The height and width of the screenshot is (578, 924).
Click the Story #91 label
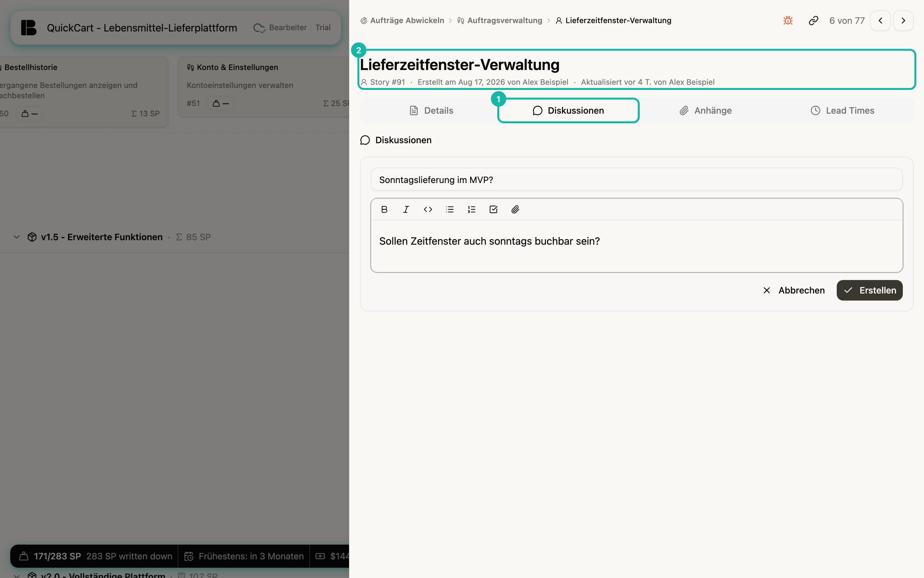387,82
